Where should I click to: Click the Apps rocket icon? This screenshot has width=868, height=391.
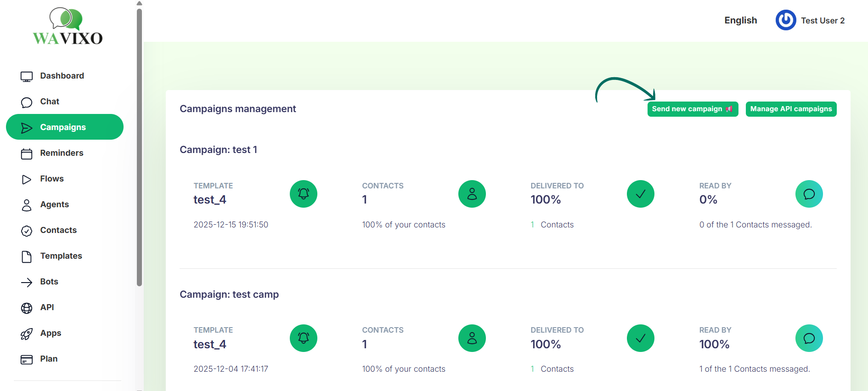(27, 334)
